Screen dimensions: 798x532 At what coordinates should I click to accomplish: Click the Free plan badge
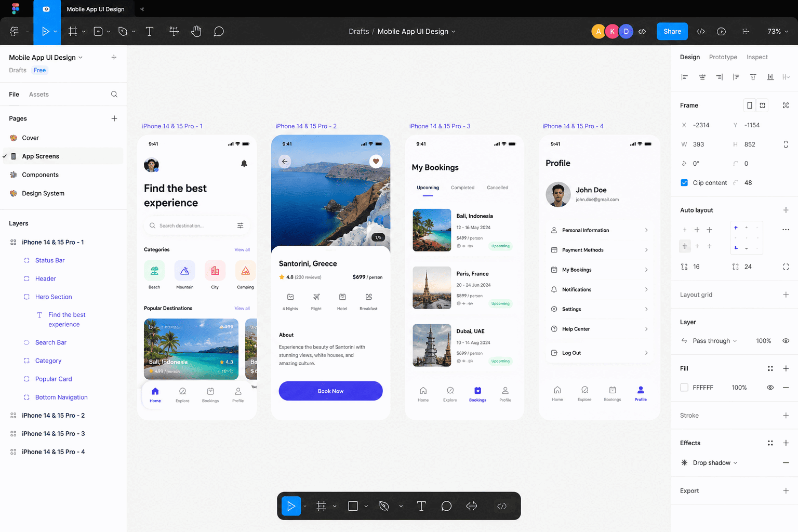pyautogui.click(x=39, y=71)
